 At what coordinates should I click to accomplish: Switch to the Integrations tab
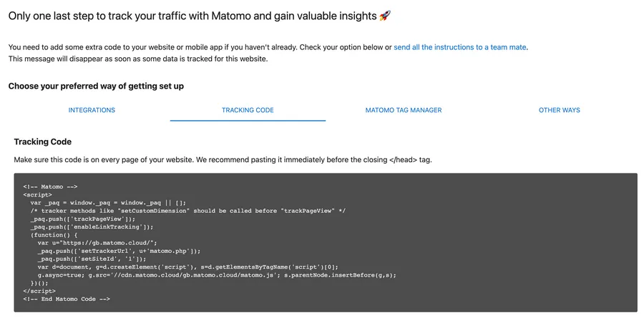click(x=92, y=110)
